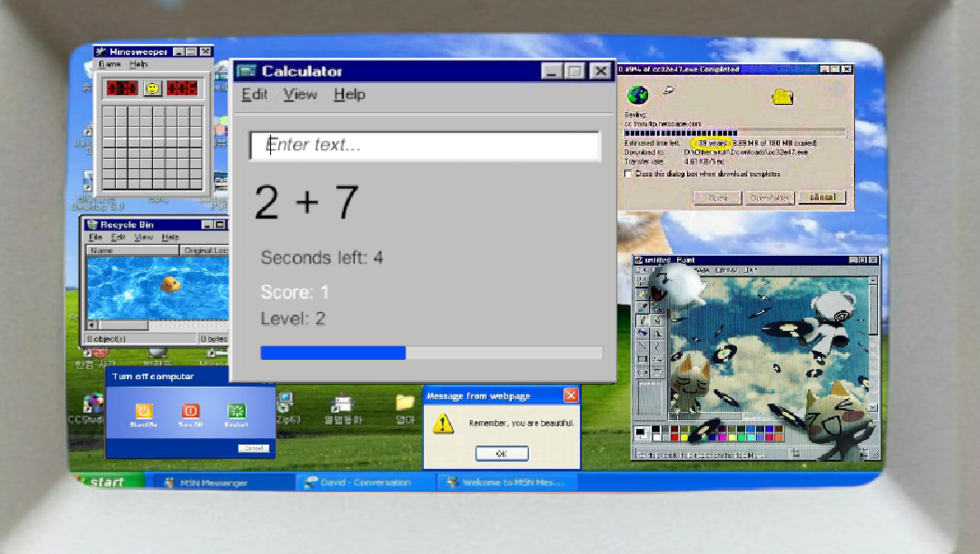Open the Windows start button
The height and width of the screenshot is (554, 980).
[108, 481]
